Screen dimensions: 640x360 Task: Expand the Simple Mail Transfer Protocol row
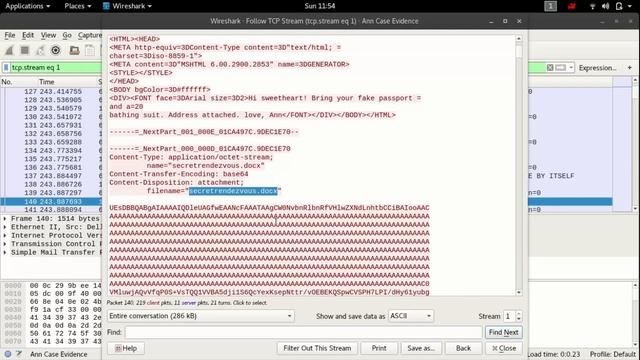tap(5, 253)
